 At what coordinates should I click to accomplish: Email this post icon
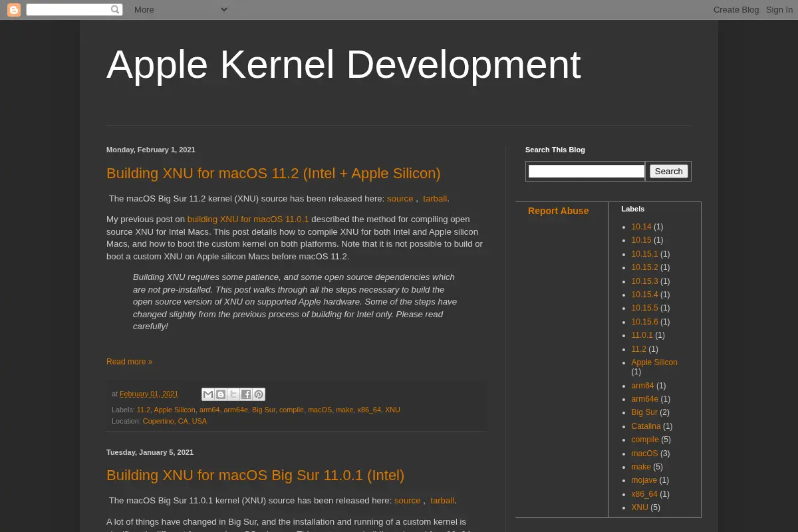[x=208, y=394]
